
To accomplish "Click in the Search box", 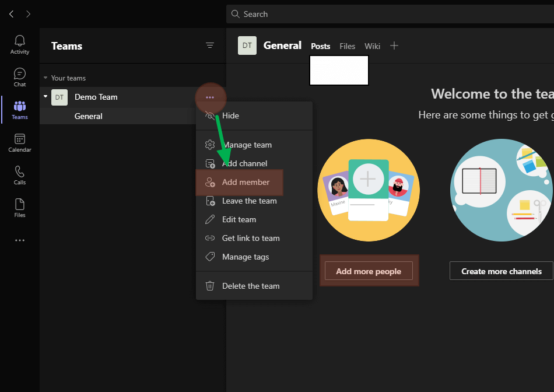I will (390, 14).
